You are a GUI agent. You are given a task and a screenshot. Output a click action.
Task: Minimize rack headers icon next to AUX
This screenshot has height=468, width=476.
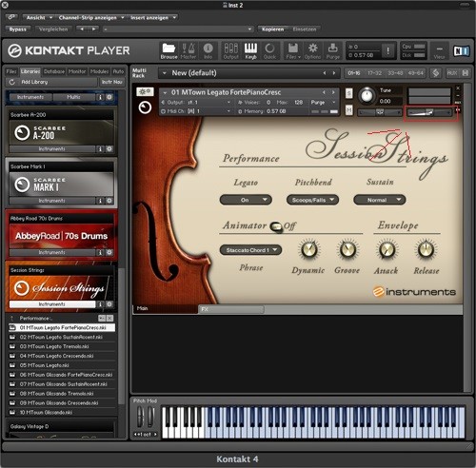[466, 73]
